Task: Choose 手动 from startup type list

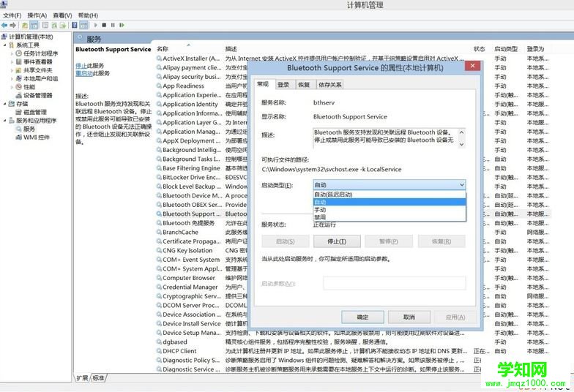Action: (389, 210)
